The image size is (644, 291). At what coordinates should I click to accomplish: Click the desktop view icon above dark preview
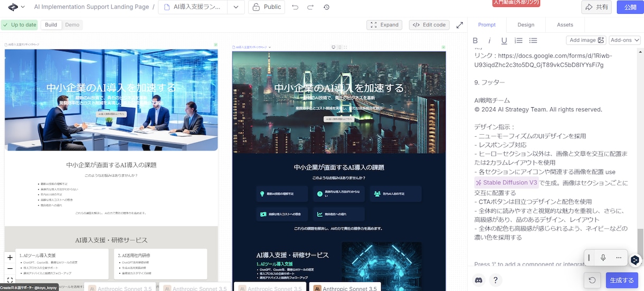(x=334, y=47)
